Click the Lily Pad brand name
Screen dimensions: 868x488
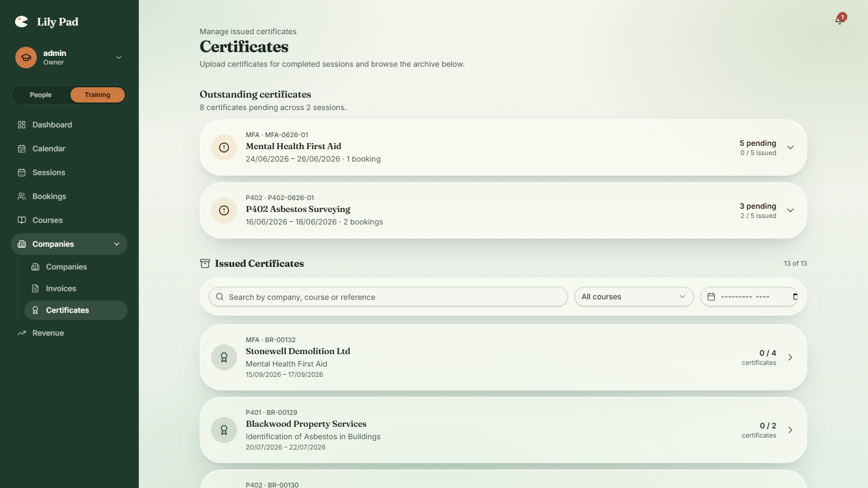pyautogui.click(x=58, y=22)
